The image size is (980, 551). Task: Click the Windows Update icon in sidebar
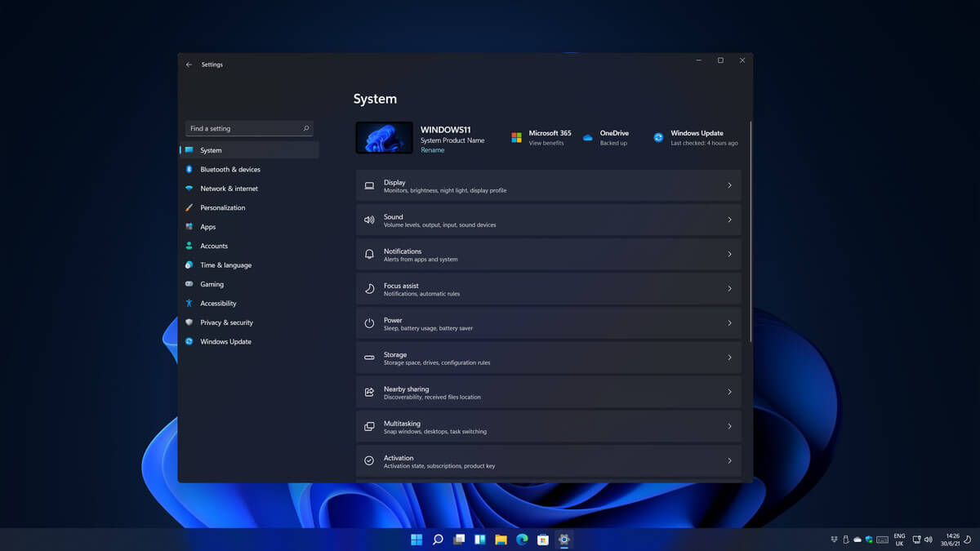(189, 341)
